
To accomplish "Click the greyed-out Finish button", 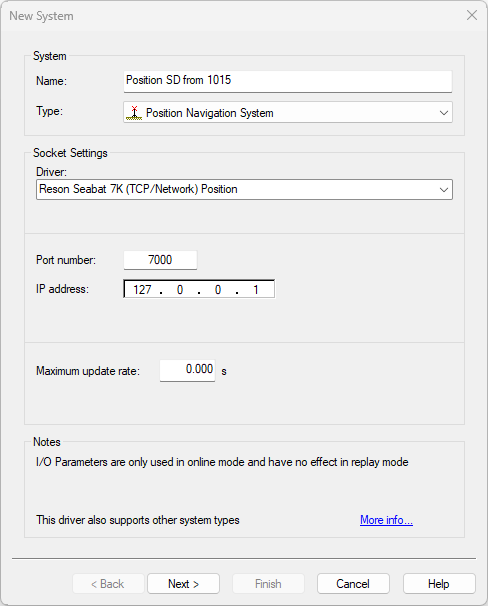I will point(268,584).
